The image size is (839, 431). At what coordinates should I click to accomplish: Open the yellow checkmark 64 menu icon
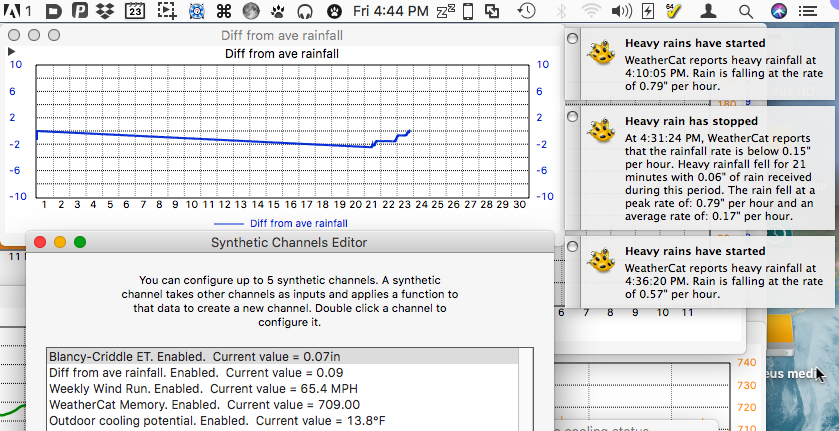coord(673,10)
